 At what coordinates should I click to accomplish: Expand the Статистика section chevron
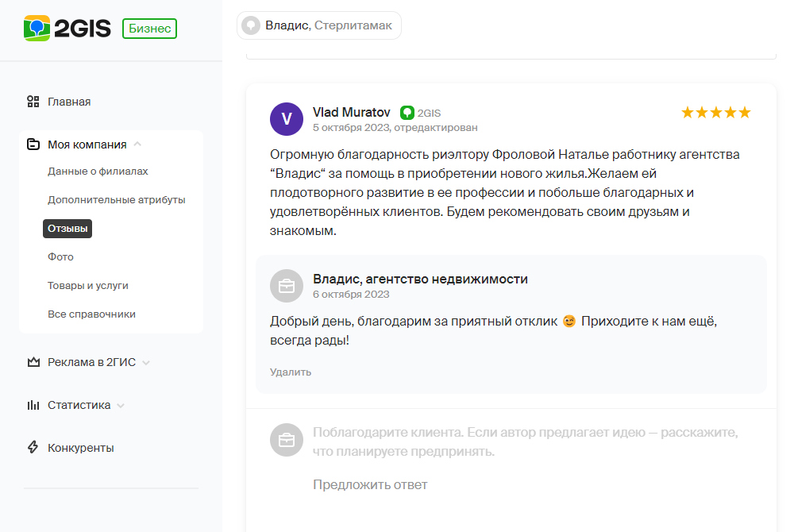click(x=121, y=406)
